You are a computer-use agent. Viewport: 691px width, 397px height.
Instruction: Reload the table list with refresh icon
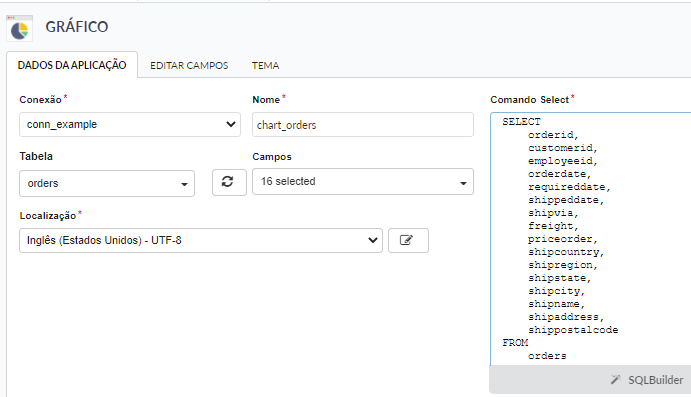[229, 182]
